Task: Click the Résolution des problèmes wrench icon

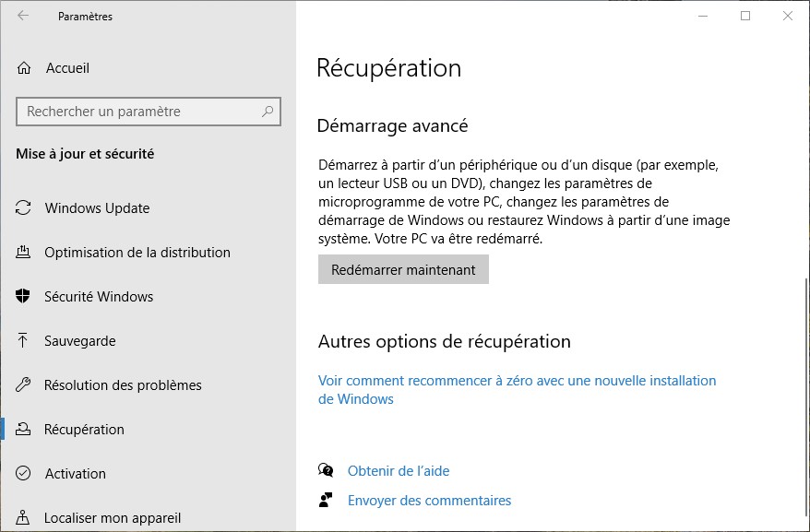Action: click(24, 385)
